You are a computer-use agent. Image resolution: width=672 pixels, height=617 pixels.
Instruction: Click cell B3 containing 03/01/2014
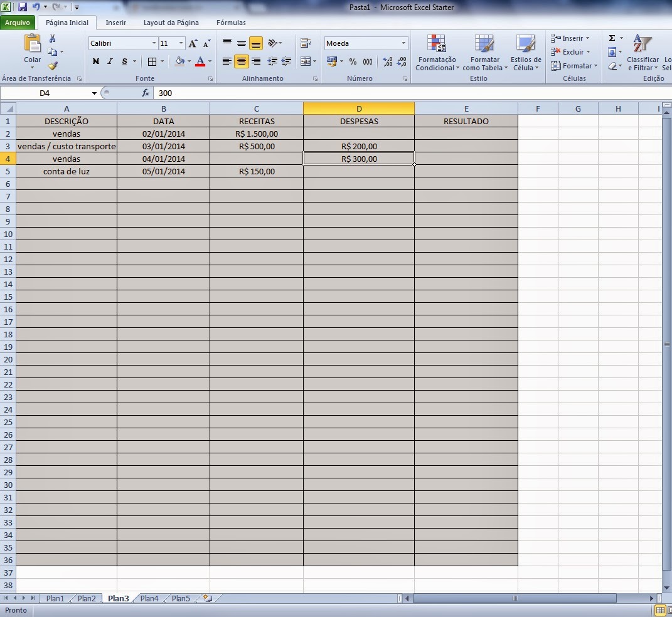pyautogui.click(x=163, y=146)
